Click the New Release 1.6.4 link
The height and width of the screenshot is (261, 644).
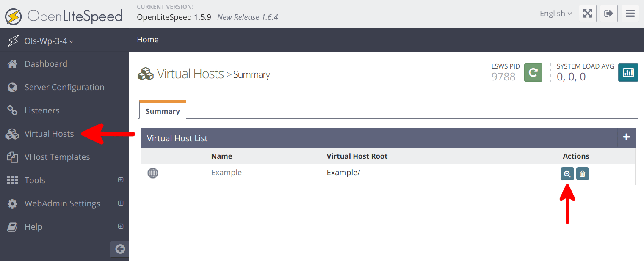click(248, 17)
